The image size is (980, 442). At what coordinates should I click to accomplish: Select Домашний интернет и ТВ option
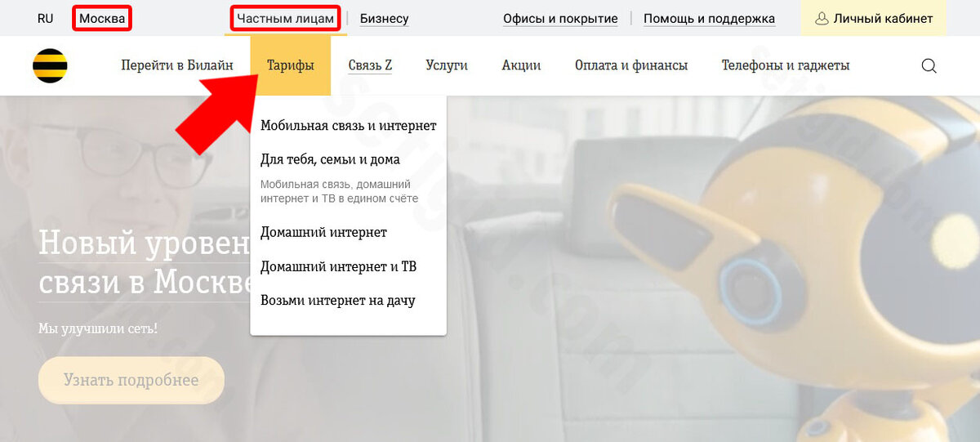pyautogui.click(x=339, y=266)
